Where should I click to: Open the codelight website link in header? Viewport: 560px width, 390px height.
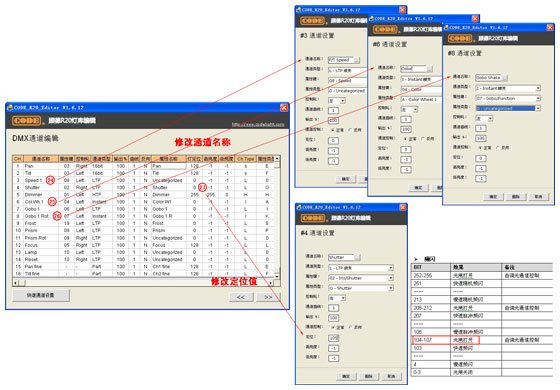click(258, 124)
